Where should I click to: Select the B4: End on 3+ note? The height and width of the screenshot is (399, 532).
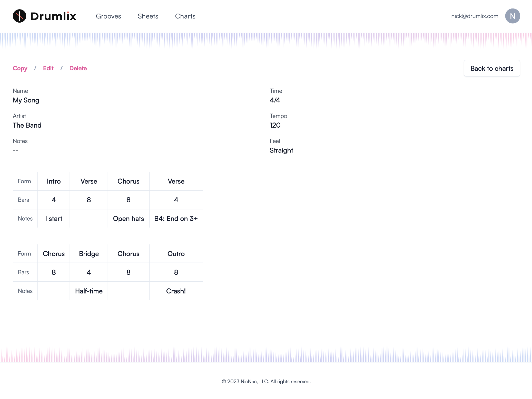click(176, 218)
